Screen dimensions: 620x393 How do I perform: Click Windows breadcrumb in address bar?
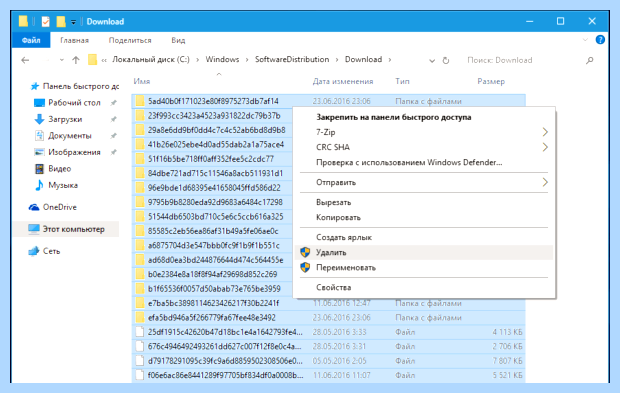[x=222, y=60]
